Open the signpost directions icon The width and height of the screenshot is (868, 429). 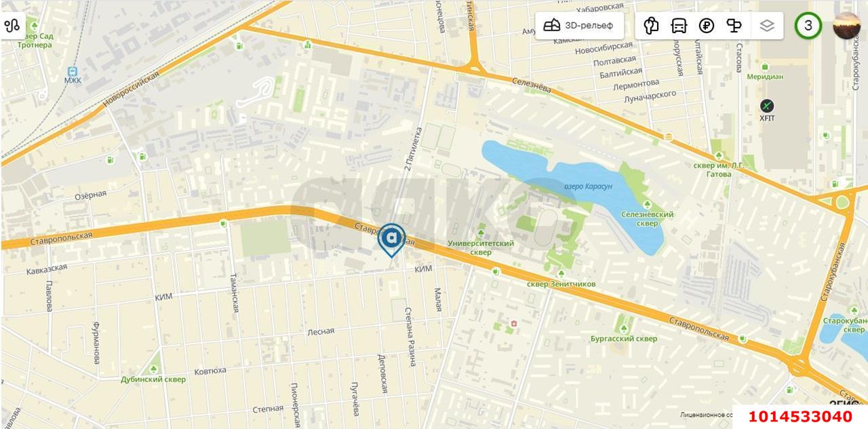pos(734,26)
